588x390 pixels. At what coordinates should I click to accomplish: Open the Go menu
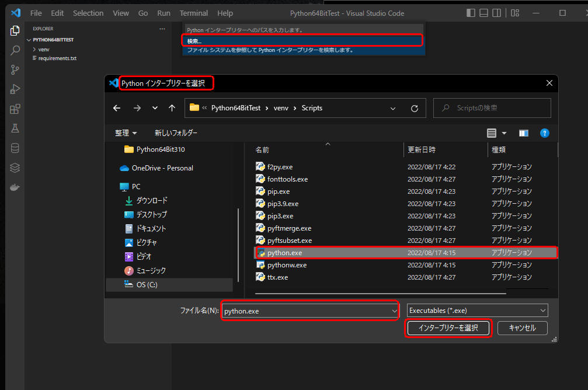click(x=143, y=13)
